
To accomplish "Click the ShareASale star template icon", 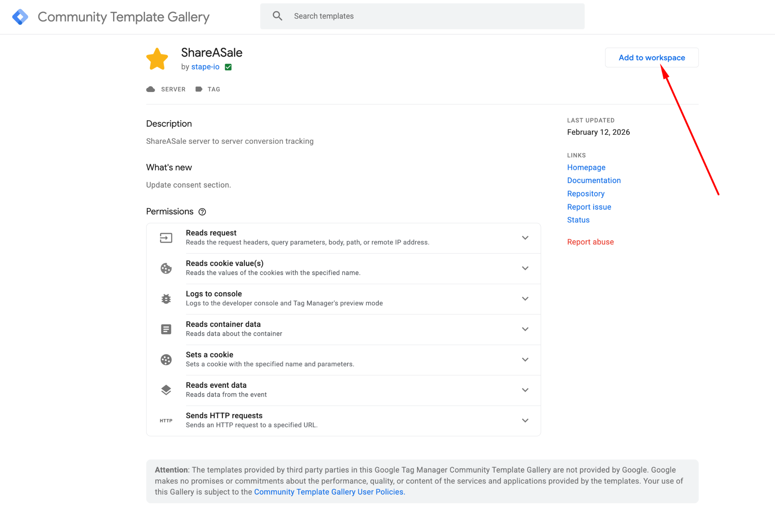I will pyautogui.click(x=157, y=59).
